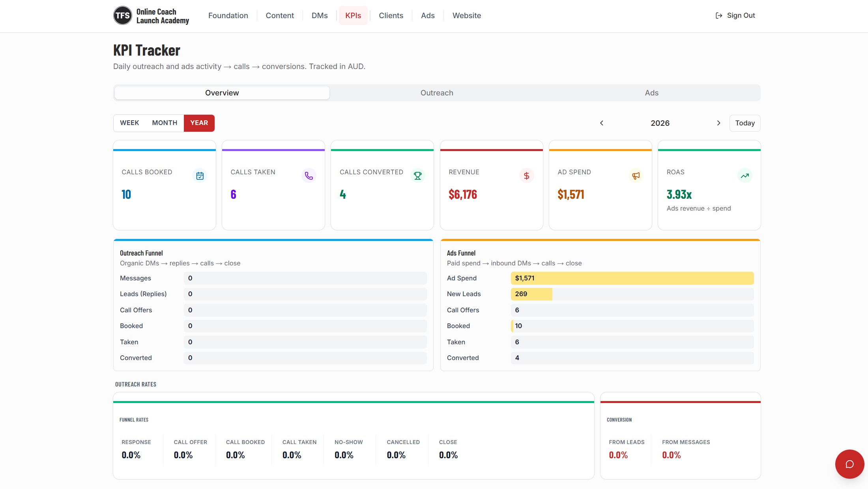Viewport: 868px width, 489px height.
Task: Open the red chat bubble widget
Action: [849, 464]
